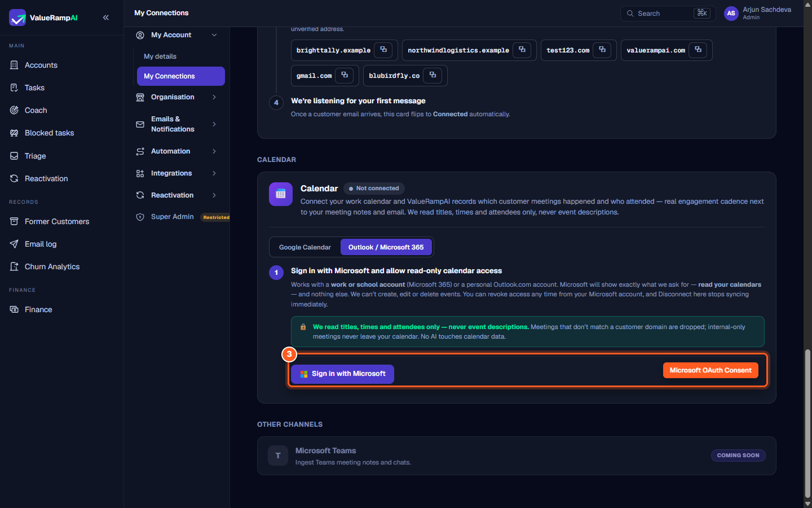Copy the northwindlogistics.example domain
Image resolution: width=812 pixels, height=508 pixels.
[x=522, y=50]
